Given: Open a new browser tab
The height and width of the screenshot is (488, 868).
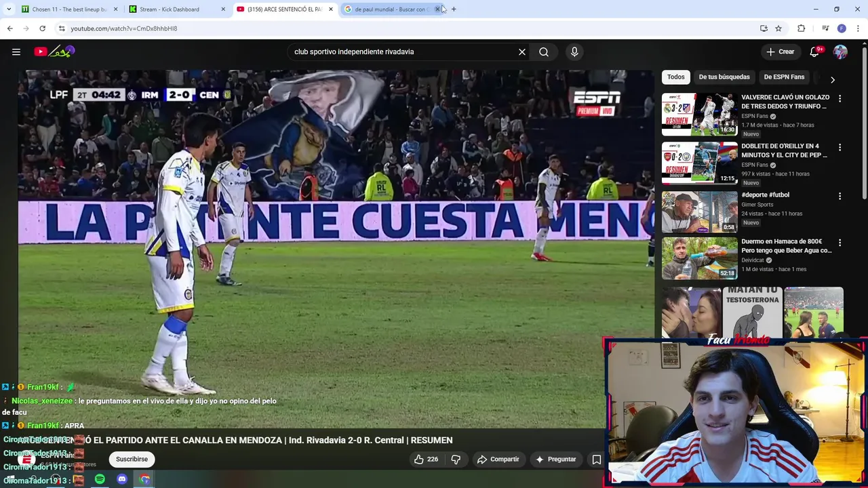Looking at the screenshot, I should (x=454, y=9).
